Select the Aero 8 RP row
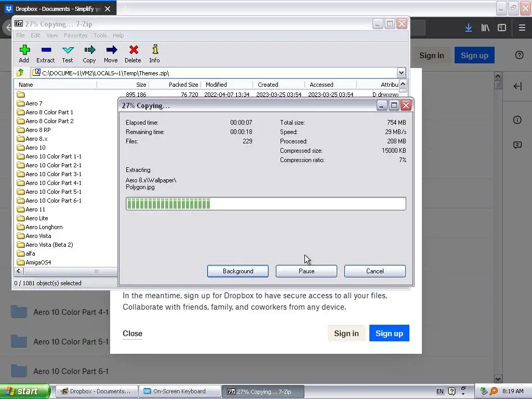The width and height of the screenshot is (532, 399). click(38, 130)
